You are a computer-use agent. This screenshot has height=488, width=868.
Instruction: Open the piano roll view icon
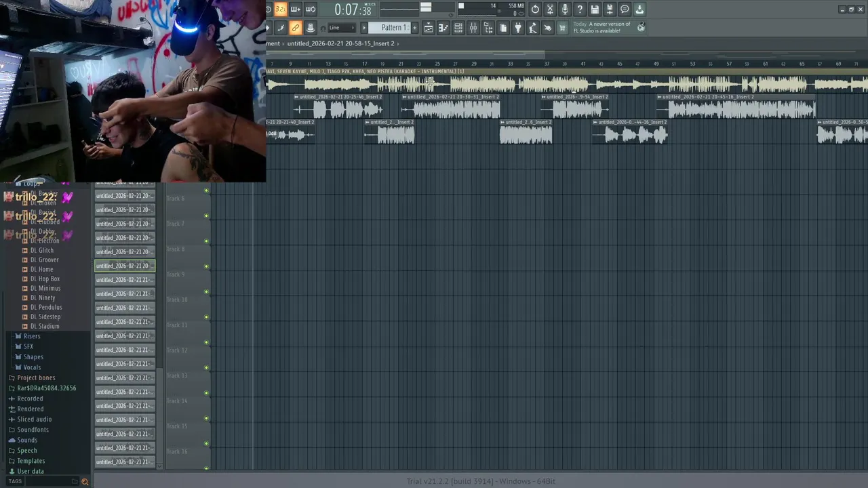[x=443, y=28]
